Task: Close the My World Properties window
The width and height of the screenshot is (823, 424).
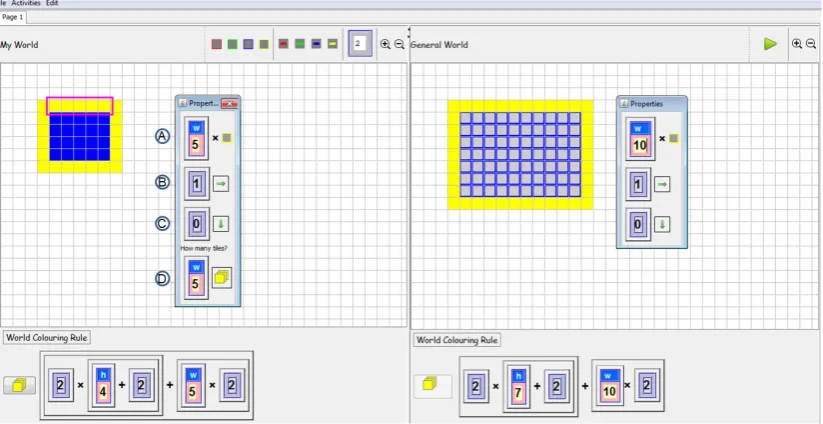Action: click(x=229, y=104)
